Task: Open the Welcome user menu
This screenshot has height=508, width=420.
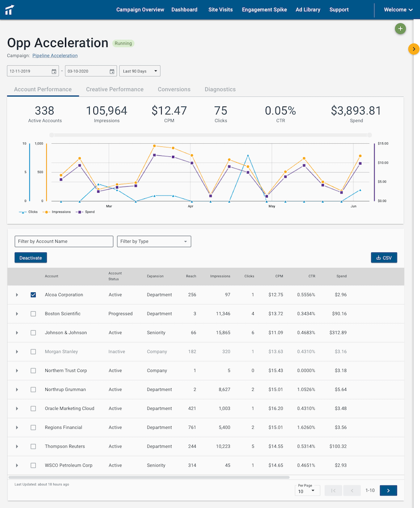Action: tap(398, 10)
